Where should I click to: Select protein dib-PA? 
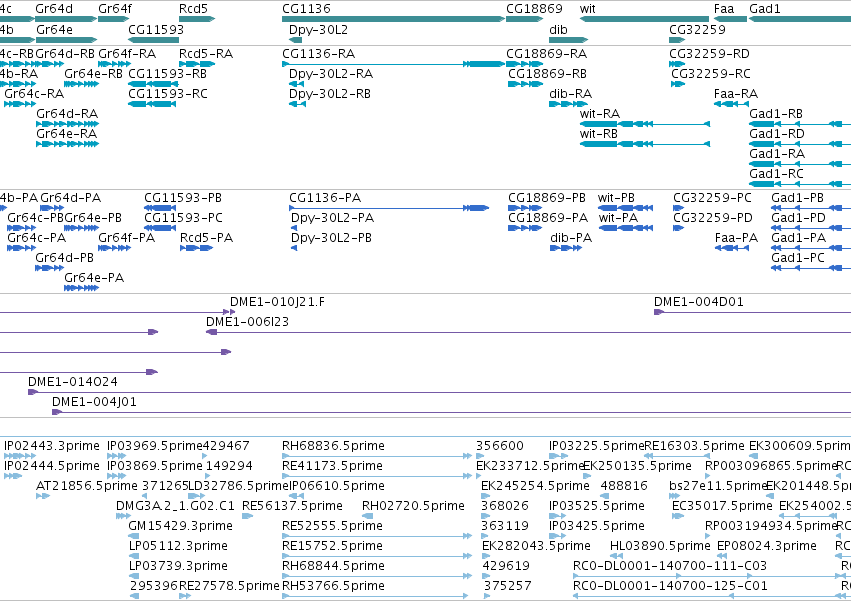[x=566, y=248]
